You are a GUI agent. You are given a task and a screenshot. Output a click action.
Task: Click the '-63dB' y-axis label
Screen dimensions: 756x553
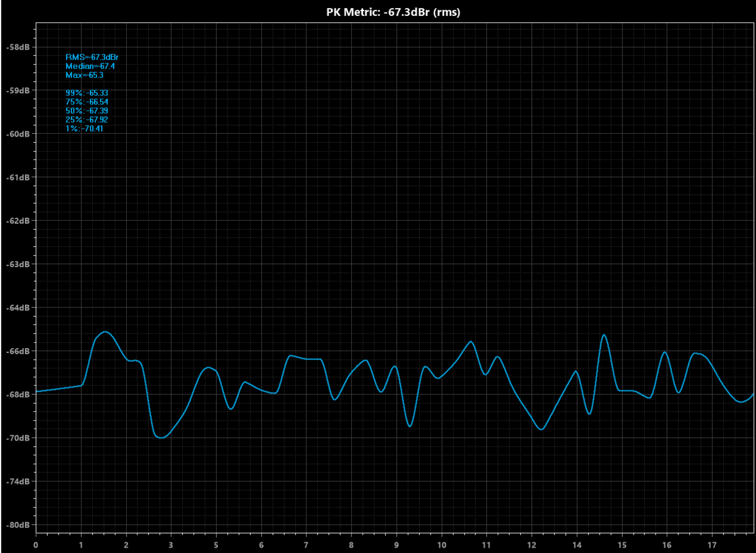[x=18, y=264]
